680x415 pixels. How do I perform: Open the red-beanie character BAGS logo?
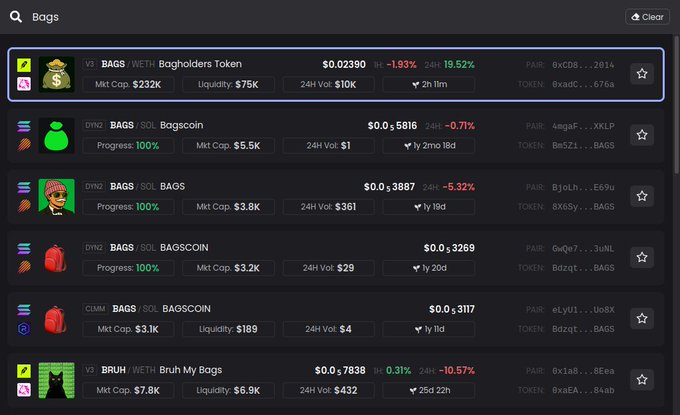56,196
